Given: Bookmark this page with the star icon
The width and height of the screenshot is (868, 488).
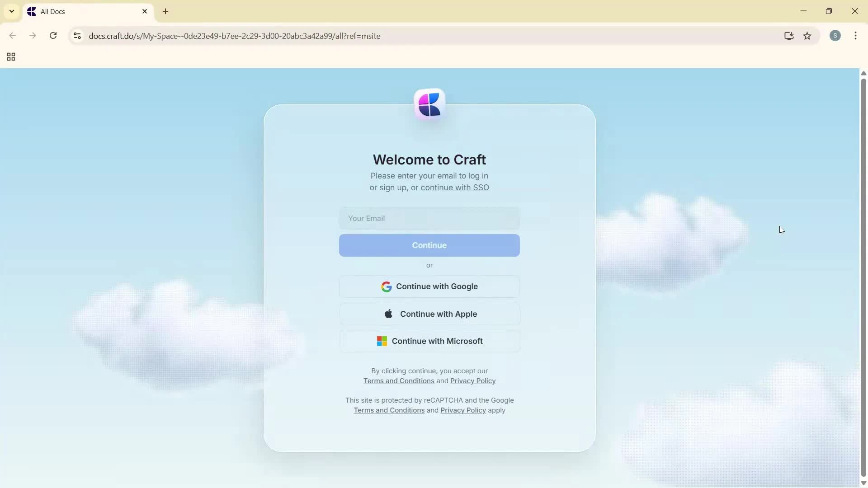Looking at the screenshot, I should pyautogui.click(x=807, y=36).
